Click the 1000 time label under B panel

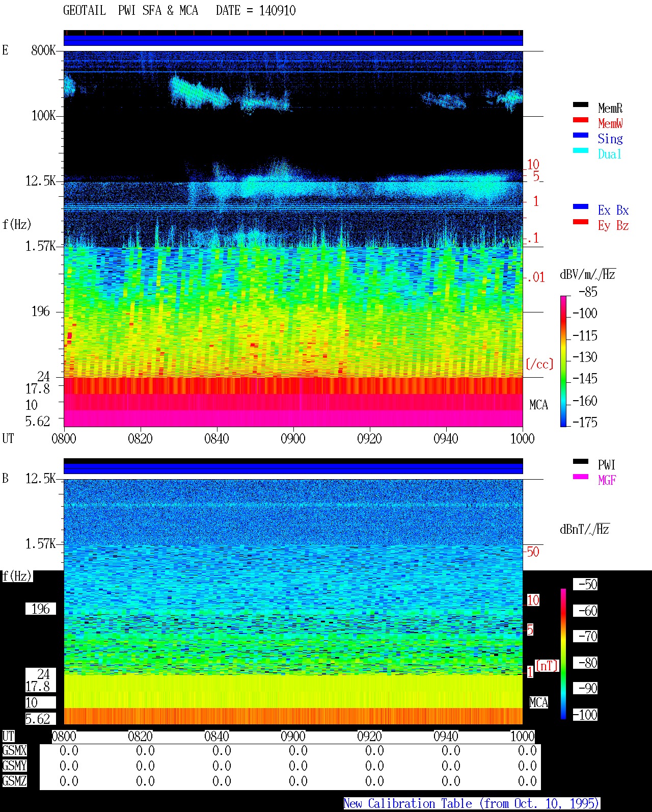tap(522, 737)
